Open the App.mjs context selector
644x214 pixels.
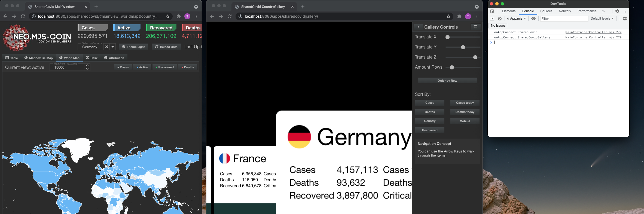coord(517,19)
